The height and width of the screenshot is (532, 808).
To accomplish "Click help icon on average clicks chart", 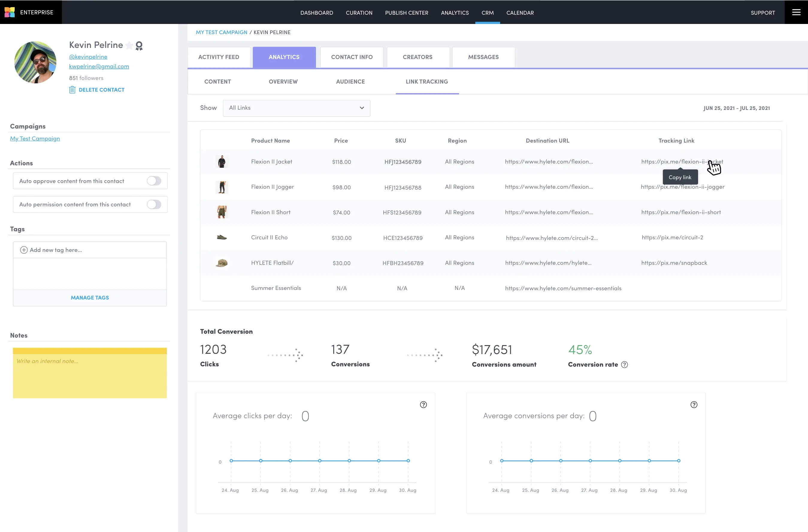I will (423, 405).
